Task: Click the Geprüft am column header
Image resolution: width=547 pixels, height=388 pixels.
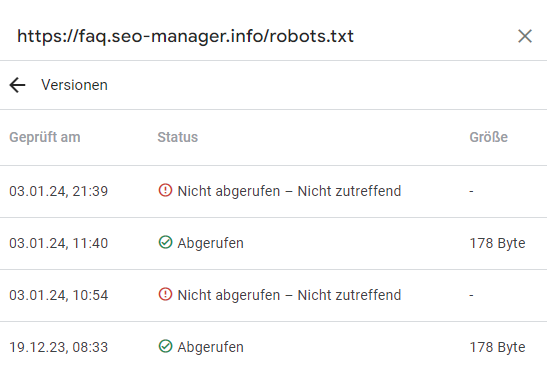Action: click(45, 137)
